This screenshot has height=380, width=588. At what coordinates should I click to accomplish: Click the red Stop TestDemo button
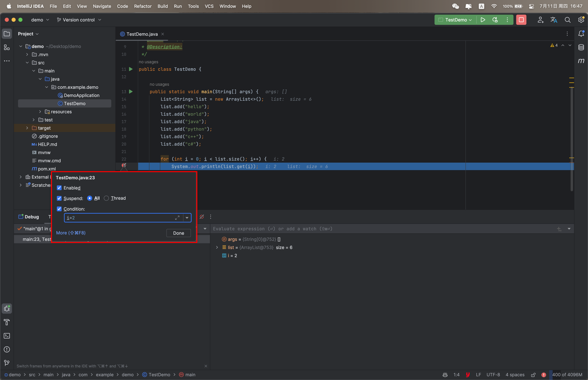click(x=521, y=20)
